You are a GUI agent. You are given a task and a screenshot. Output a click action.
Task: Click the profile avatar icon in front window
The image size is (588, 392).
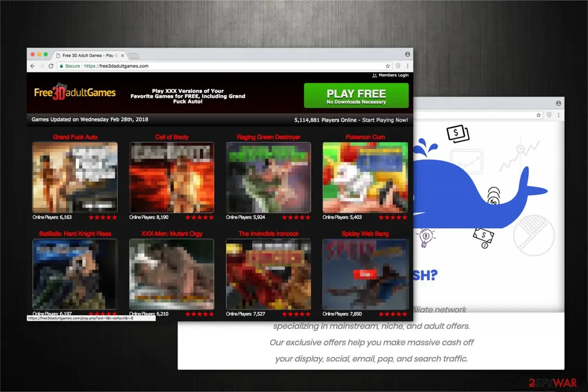tap(407, 54)
